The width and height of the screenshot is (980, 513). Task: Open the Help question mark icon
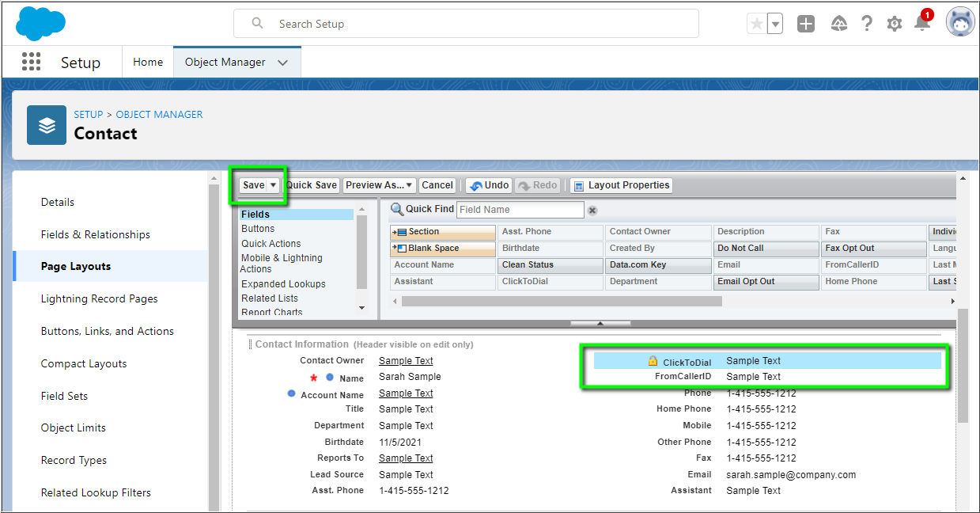867,24
